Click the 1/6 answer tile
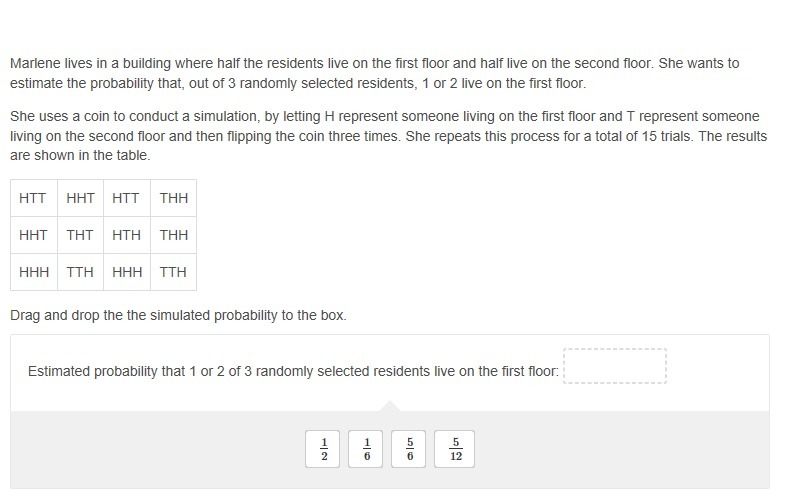Image resolution: width=807 pixels, height=502 pixels. click(x=367, y=449)
